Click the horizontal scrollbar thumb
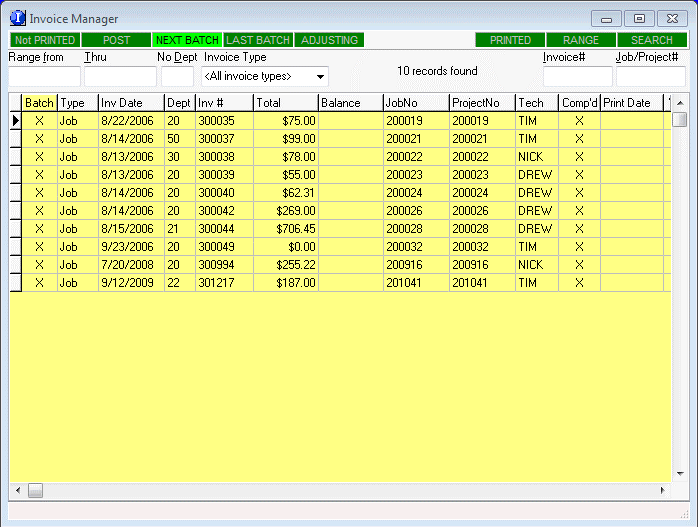698x527 pixels. click(36, 491)
